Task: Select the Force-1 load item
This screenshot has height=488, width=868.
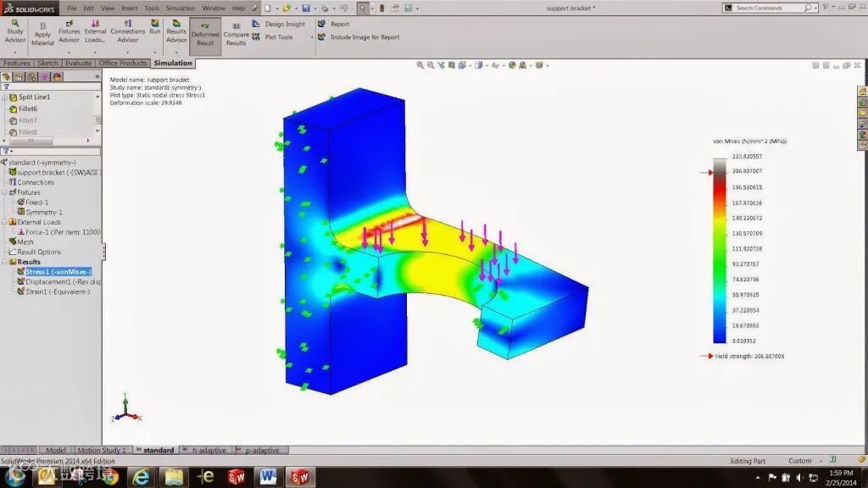Action: coord(59,232)
